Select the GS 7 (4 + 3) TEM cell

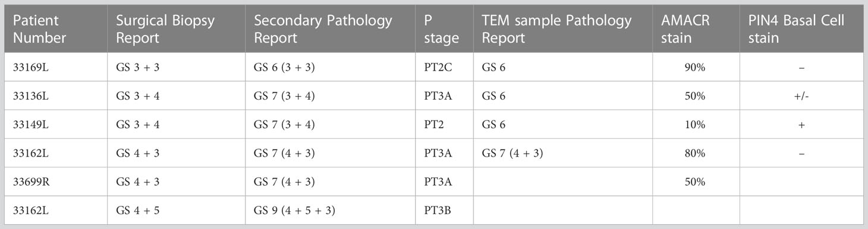(x=512, y=153)
